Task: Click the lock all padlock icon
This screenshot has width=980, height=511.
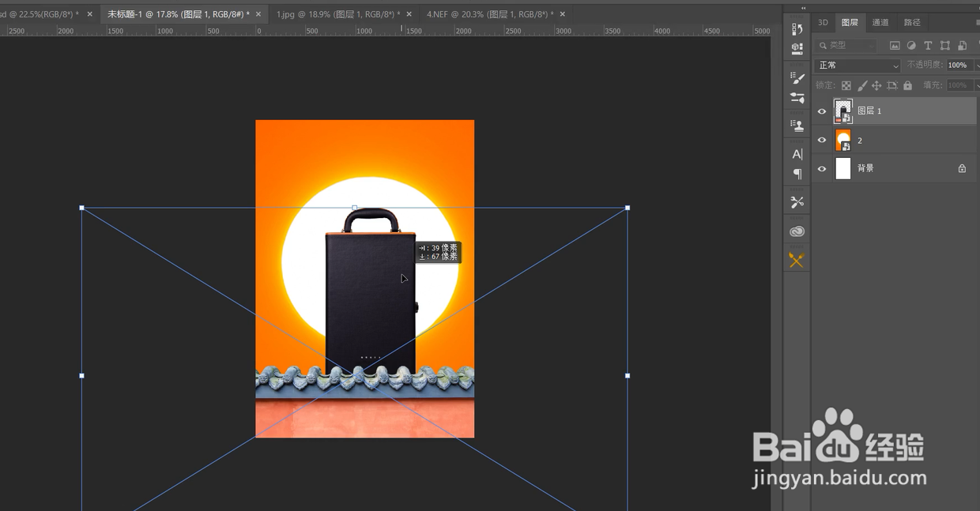Action: coord(907,85)
